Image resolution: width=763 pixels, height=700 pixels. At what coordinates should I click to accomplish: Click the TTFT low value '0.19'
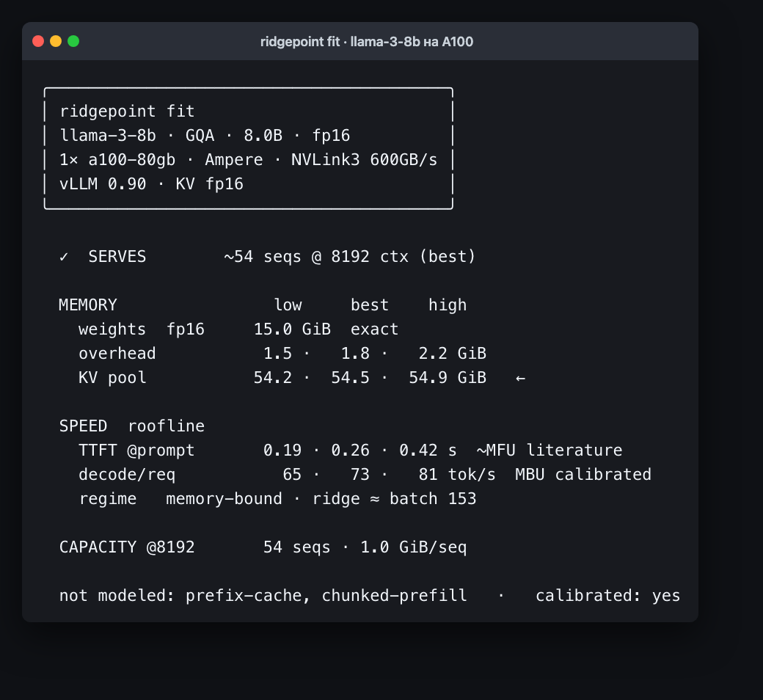(x=282, y=451)
